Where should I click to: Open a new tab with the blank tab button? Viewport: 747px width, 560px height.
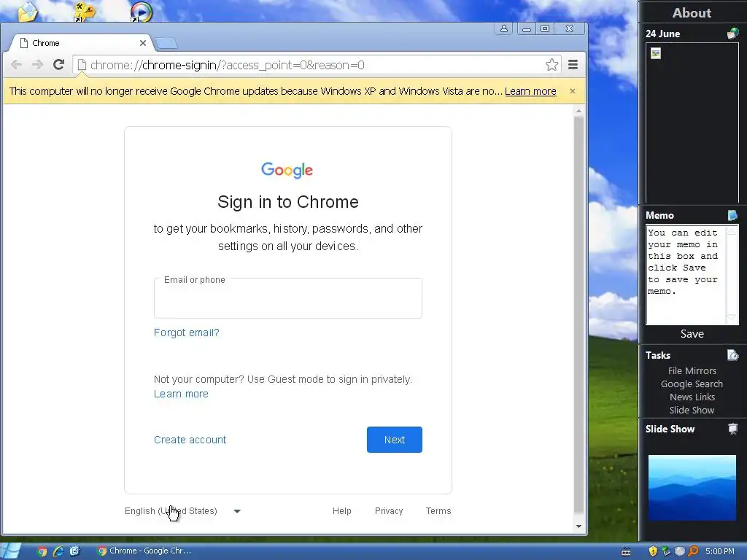[x=167, y=44]
